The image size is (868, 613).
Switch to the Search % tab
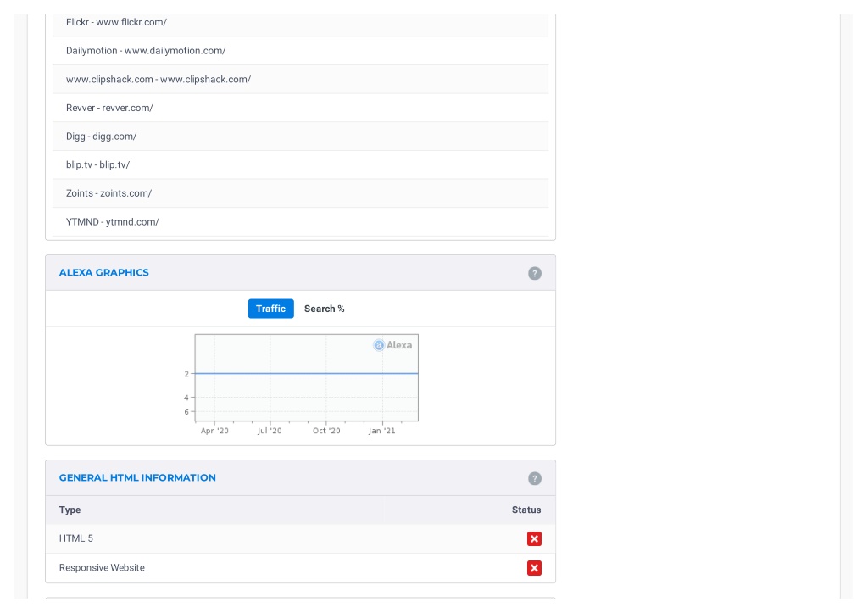click(324, 309)
